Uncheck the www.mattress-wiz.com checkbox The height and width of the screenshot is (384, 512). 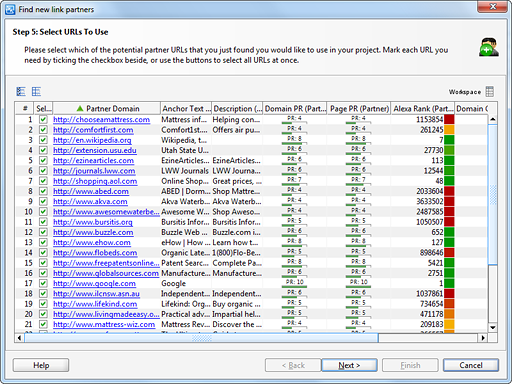point(43,324)
